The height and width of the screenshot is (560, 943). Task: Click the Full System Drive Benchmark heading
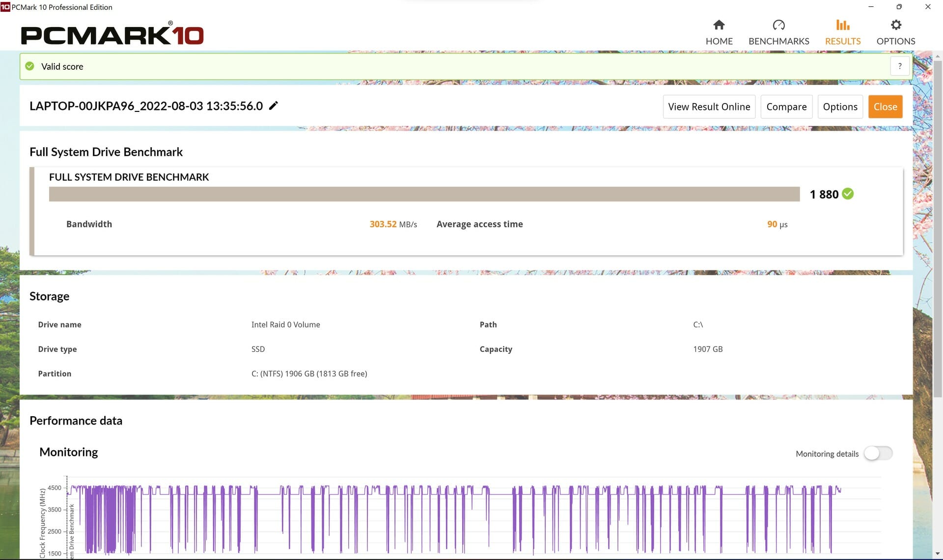[106, 152]
